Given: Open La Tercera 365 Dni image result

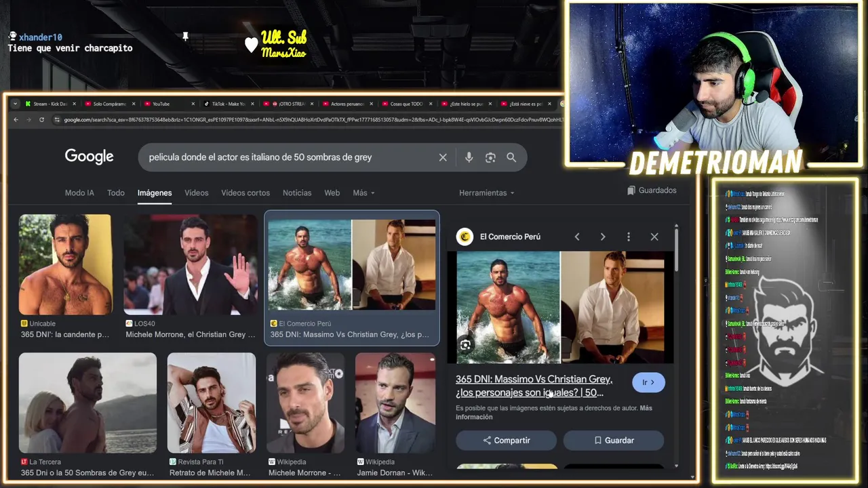Looking at the screenshot, I should click(87, 415).
